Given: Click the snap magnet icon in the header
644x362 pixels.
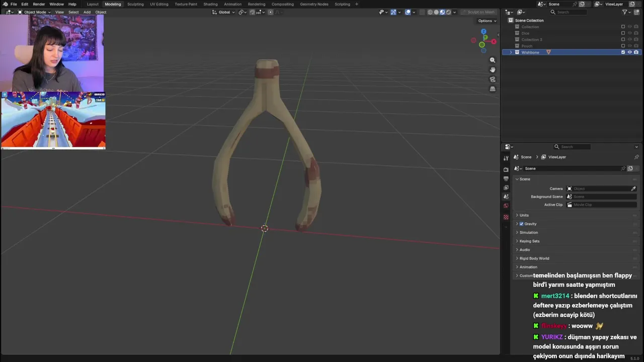Looking at the screenshot, I should tap(253, 12).
